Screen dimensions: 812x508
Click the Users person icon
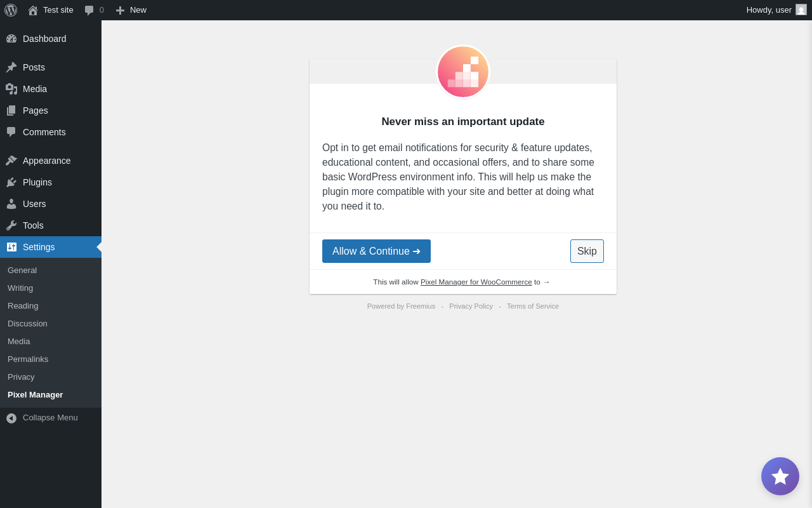11,204
